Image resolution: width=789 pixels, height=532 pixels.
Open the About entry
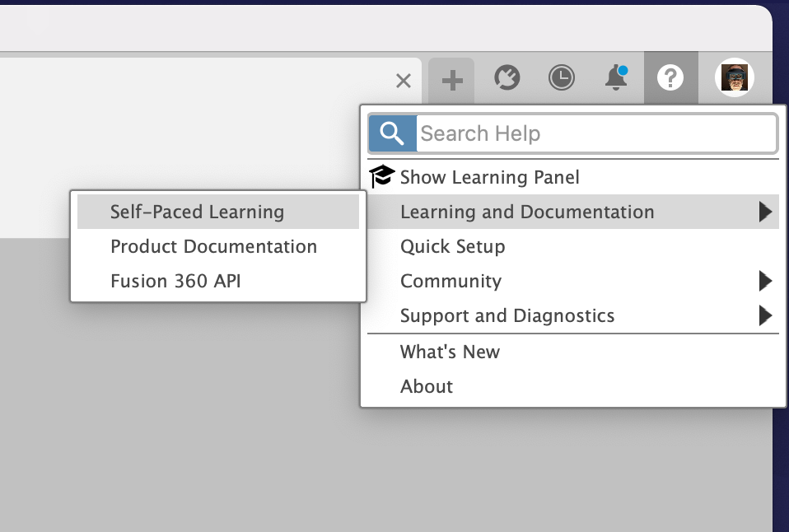point(573,386)
